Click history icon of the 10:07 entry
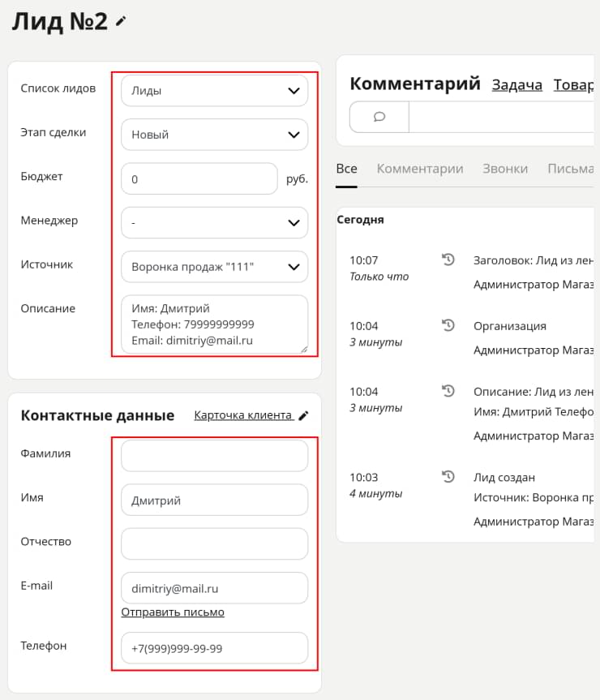 (448, 260)
